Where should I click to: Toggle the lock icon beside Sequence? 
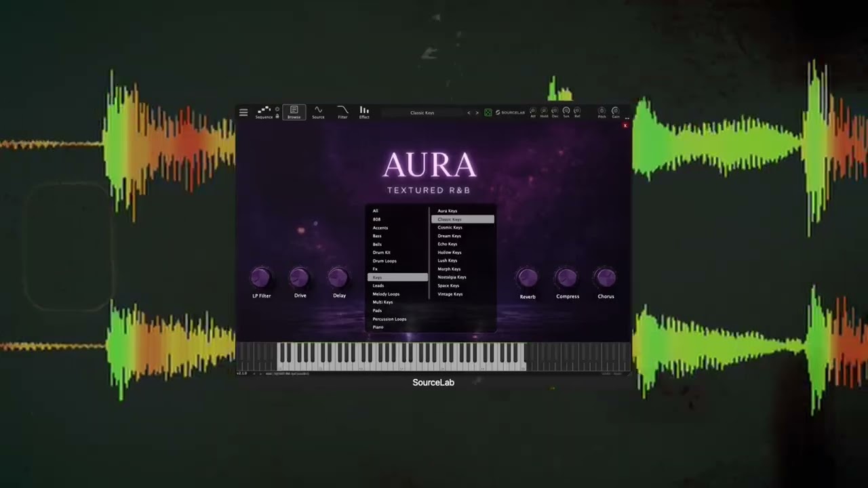pyautogui.click(x=277, y=116)
